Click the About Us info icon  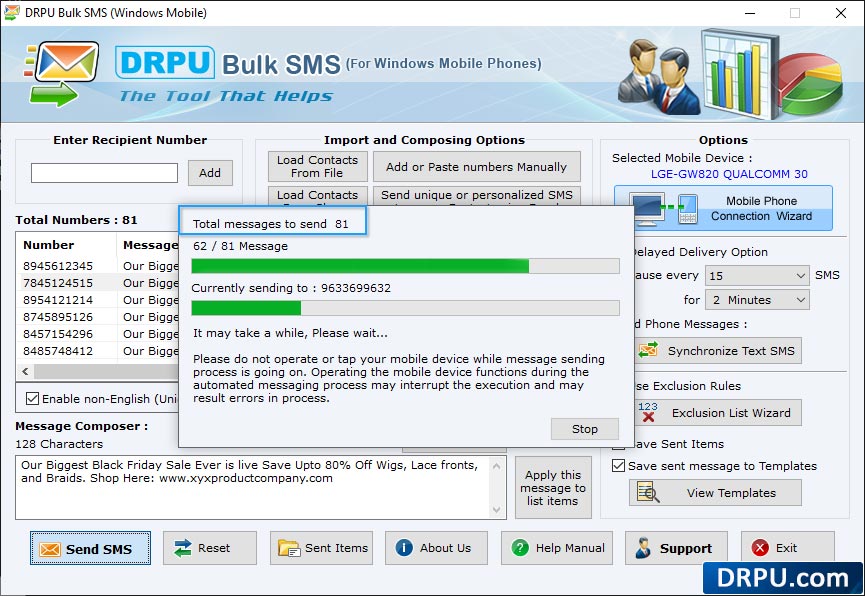pyautogui.click(x=404, y=548)
